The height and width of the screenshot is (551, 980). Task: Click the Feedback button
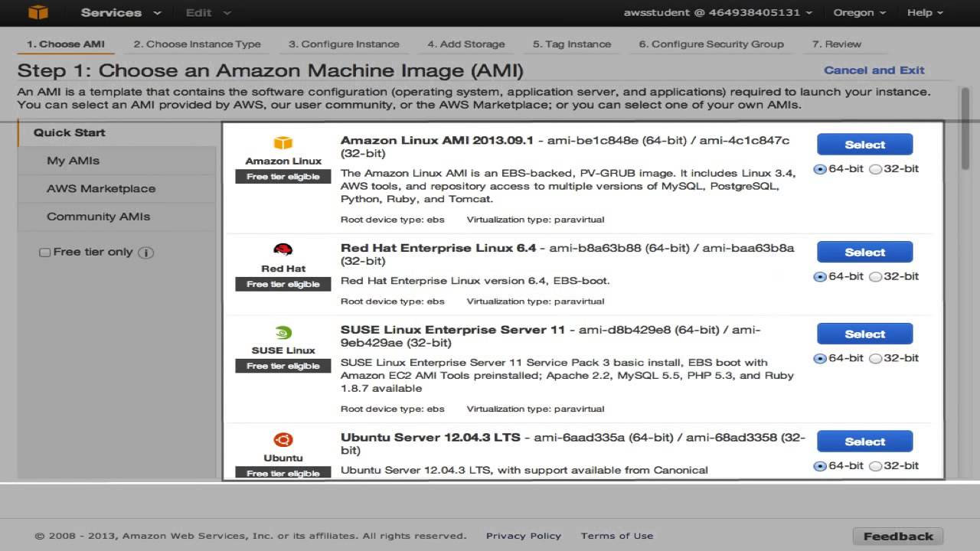point(898,536)
